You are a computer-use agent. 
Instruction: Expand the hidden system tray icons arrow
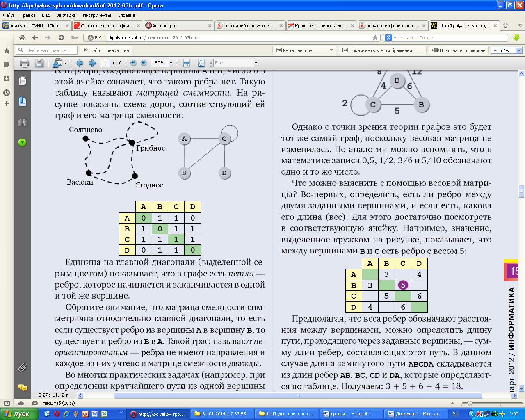(x=472, y=414)
